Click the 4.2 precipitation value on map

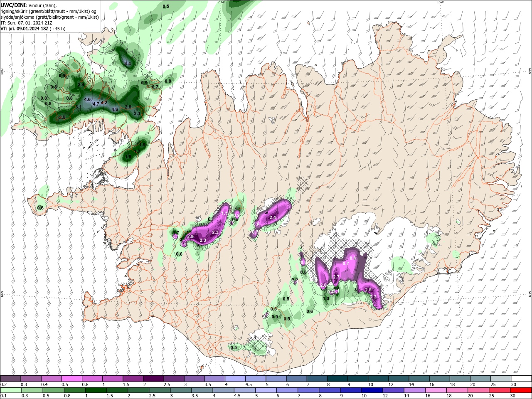(104, 103)
